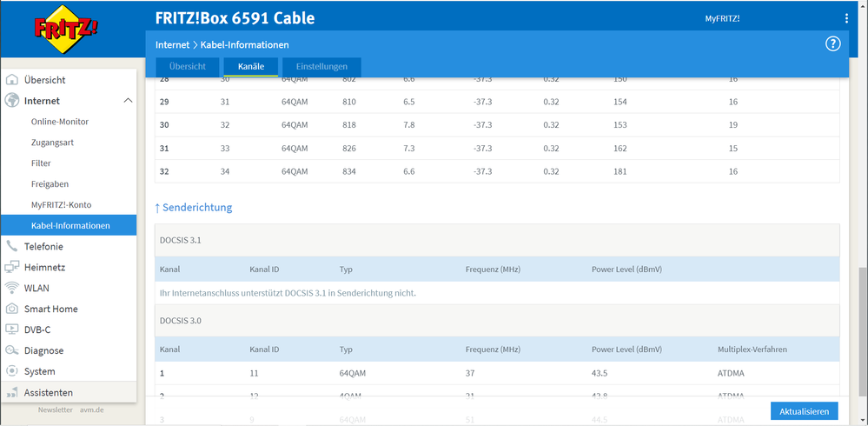Viewport: 868px width, 426px height.
Task: Open the Einstellungen tab
Action: point(321,67)
